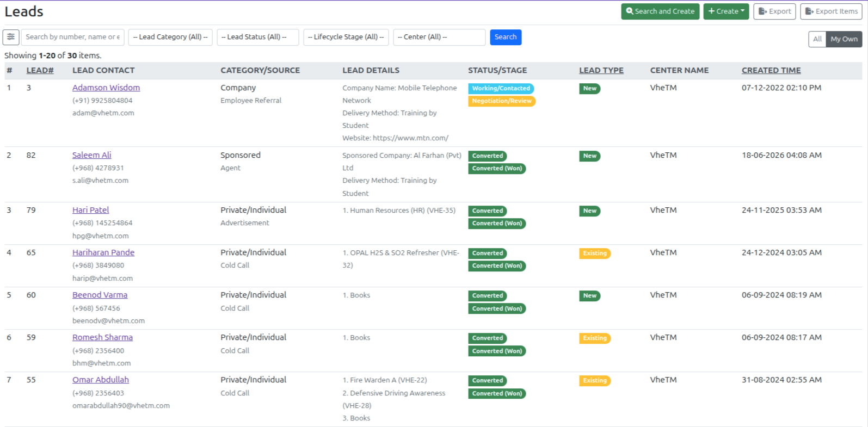This screenshot has height=427, width=868.
Task: Click the Existing badge in Omar Abdullah's row
Action: pos(595,381)
